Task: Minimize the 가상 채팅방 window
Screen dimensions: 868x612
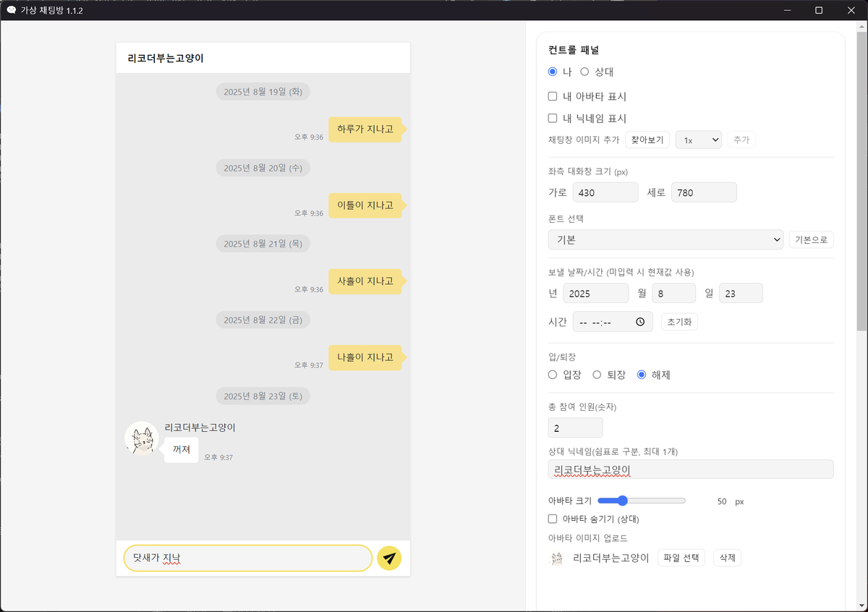Action: pos(786,10)
